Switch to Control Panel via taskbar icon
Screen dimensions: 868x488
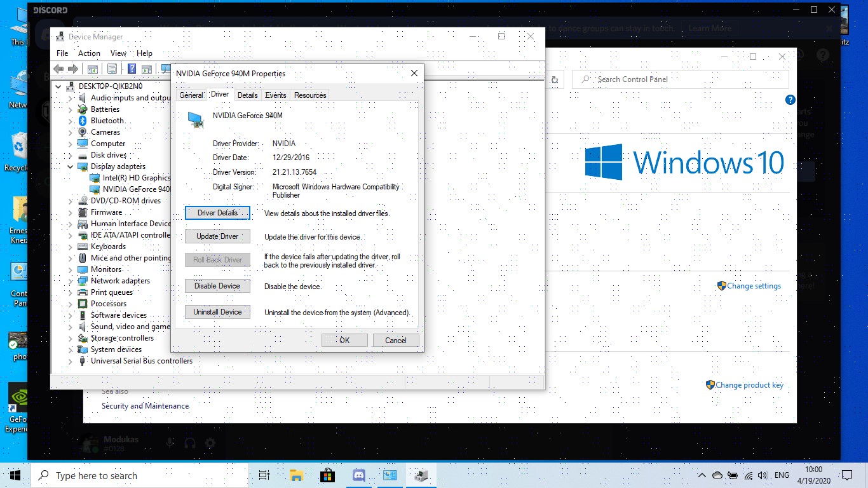point(390,475)
